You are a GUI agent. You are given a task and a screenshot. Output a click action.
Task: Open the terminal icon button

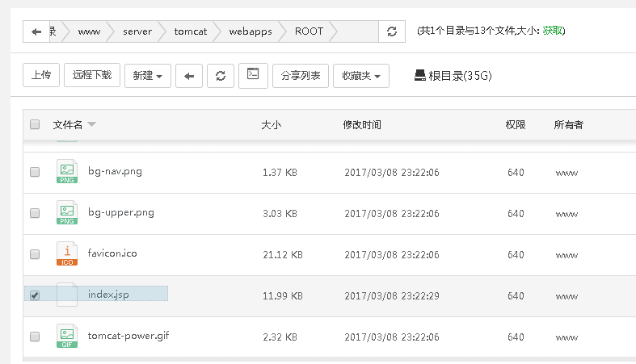coord(253,75)
